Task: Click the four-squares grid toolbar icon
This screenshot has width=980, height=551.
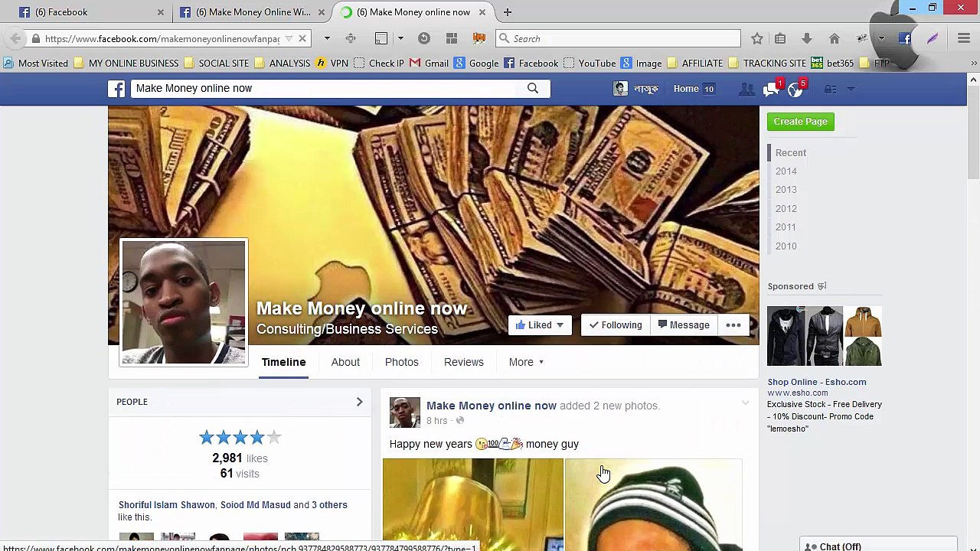Action: (x=452, y=38)
